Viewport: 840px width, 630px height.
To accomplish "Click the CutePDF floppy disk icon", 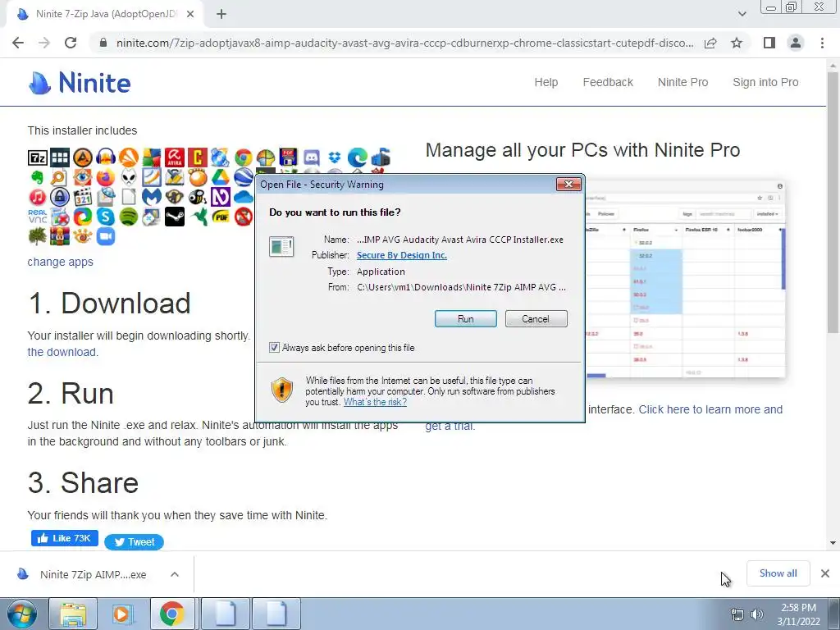I will point(289,157).
